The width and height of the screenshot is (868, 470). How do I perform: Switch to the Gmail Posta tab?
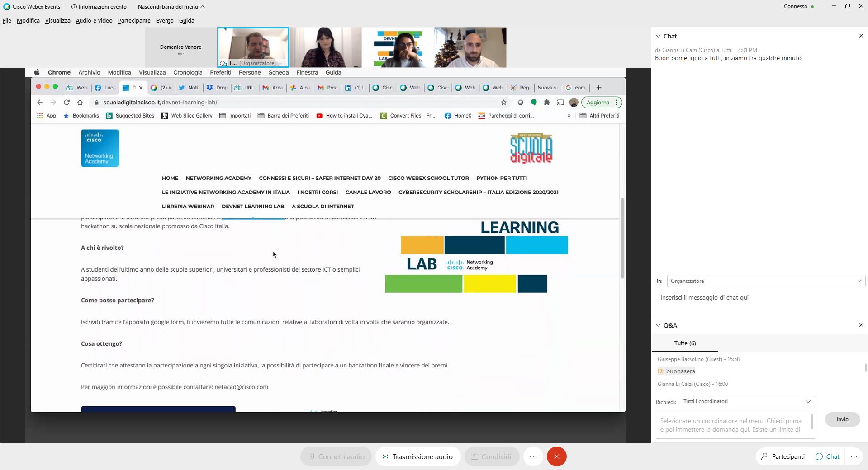(x=327, y=88)
